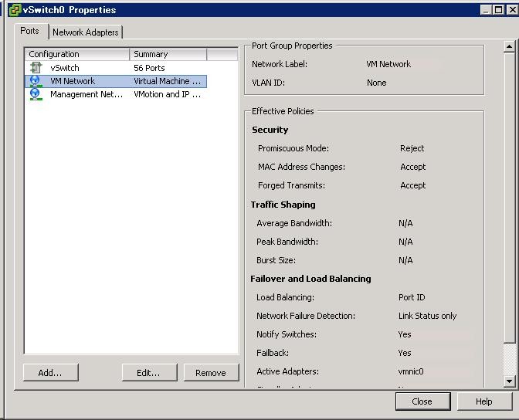The image size is (519, 420).
Task: Click the 'Network Failure Detection:' label
Action: tap(306, 316)
